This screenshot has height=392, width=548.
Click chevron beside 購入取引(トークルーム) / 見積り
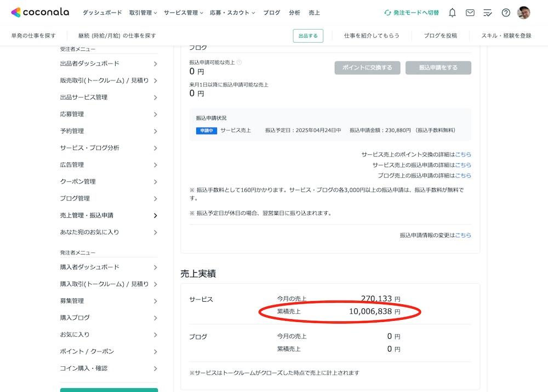point(155,285)
